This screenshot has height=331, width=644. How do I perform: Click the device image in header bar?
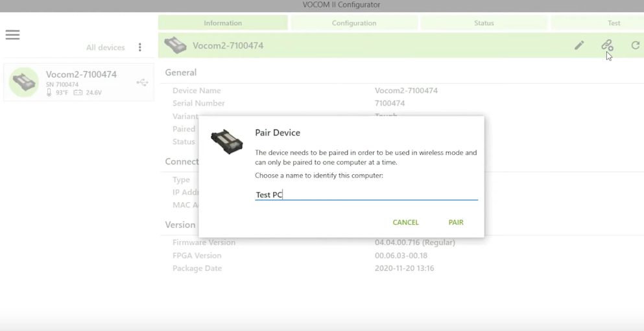tap(175, 45)
